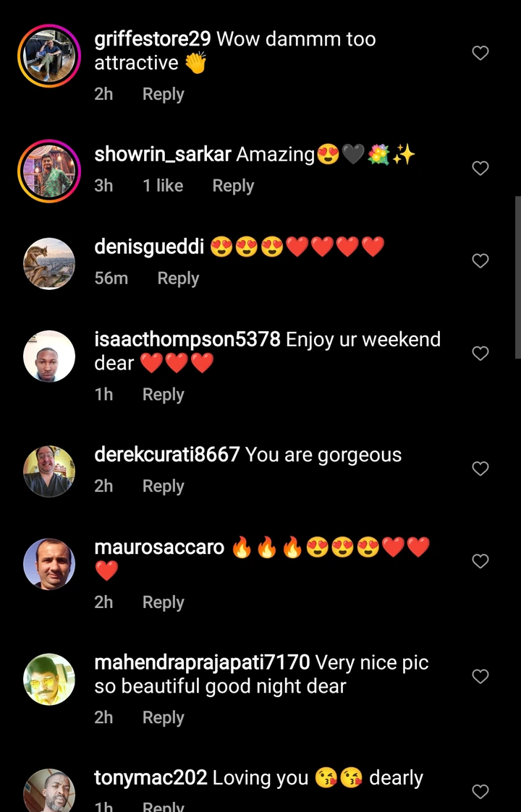Screen dimensions: 521x812
Task: Like derekcurati8667's 'You are gorgeous' comment
Action: coord(480,469)
